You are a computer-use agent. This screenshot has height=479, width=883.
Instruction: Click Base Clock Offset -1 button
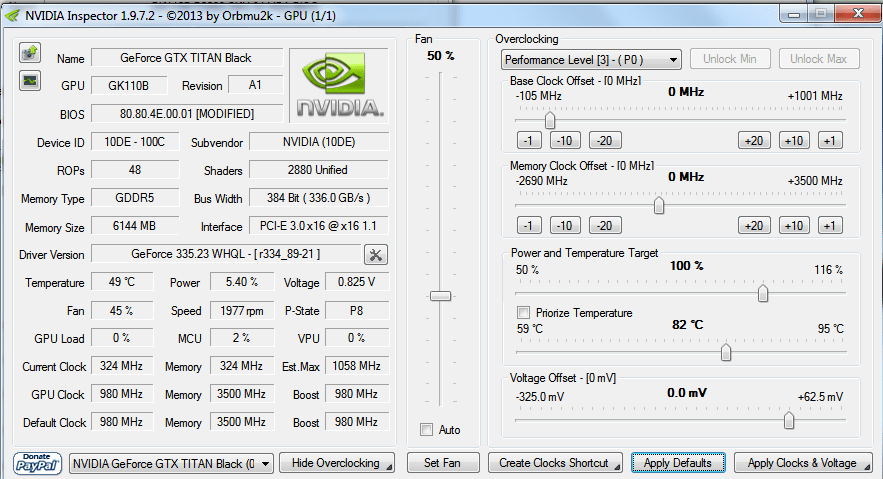click(x=529, y=141)
